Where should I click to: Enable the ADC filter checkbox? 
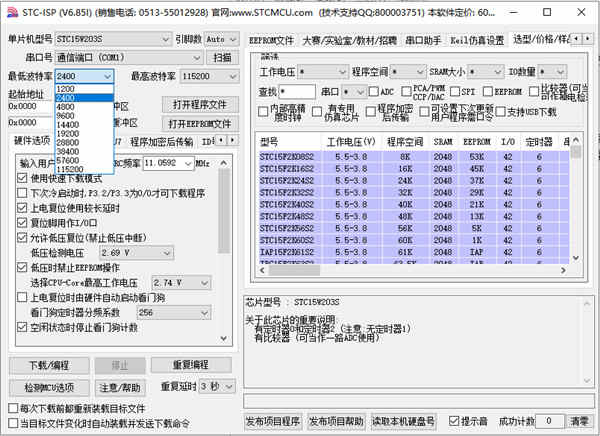(x=373, y=91)
